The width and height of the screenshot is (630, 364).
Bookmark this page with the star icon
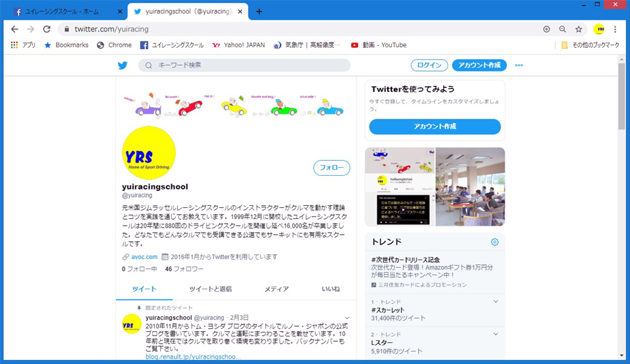pos(579,30)
